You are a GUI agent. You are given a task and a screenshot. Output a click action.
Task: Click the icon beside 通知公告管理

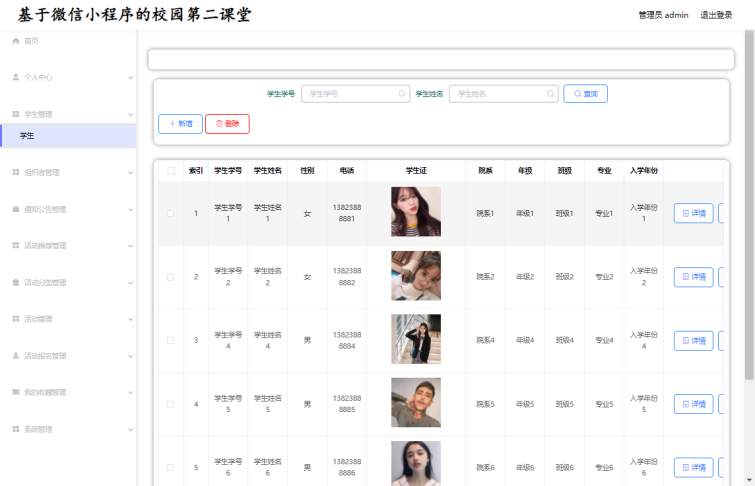[x=15, y=209]
